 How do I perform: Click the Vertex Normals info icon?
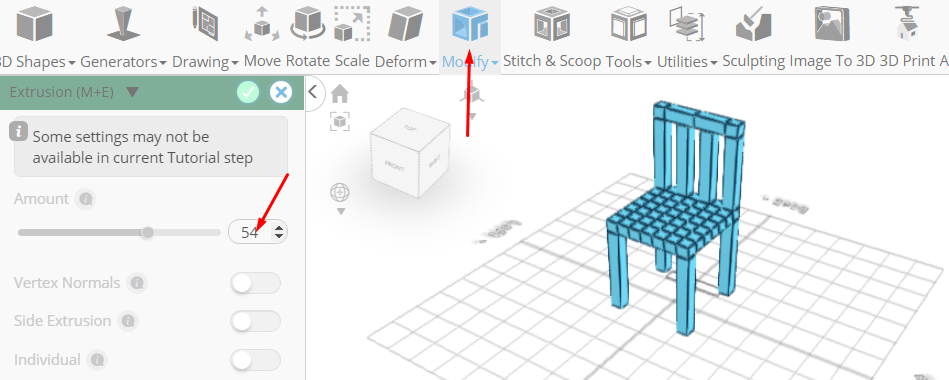tap(137, 283)
